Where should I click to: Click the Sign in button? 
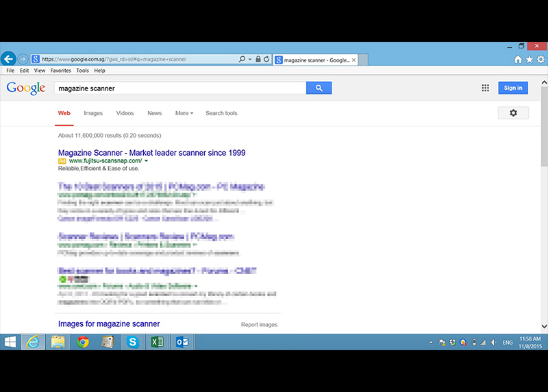513,88
